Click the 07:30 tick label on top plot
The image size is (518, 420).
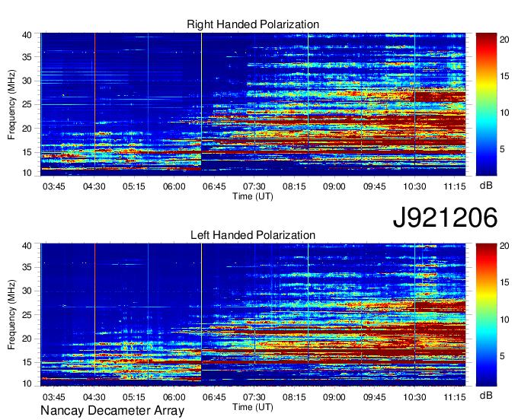(x=254, y=186)
